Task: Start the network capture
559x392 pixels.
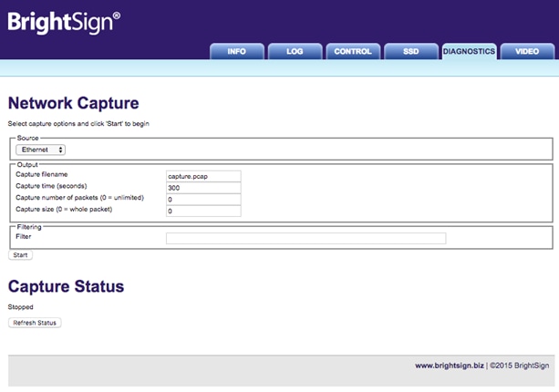Action: click(x=20, y=255)
